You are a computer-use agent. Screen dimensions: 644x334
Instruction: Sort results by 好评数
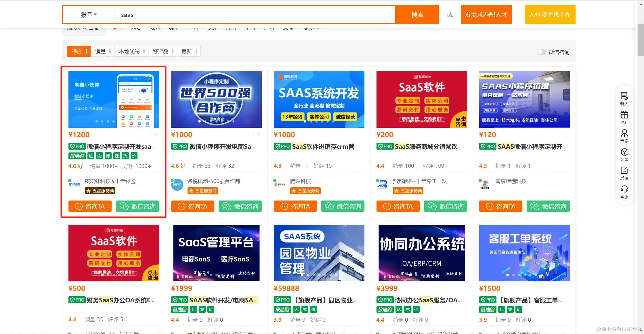163,51
